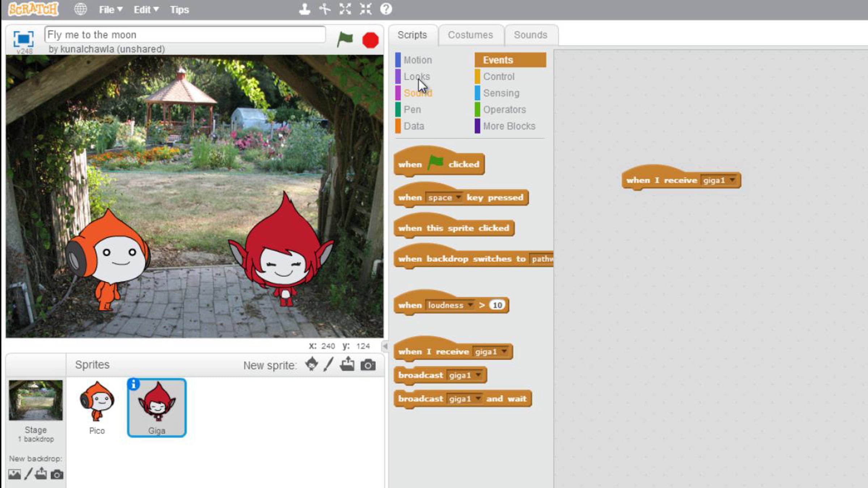Click the project title field
This screenshot has width=868, height=488.
[x=185, y=34]
